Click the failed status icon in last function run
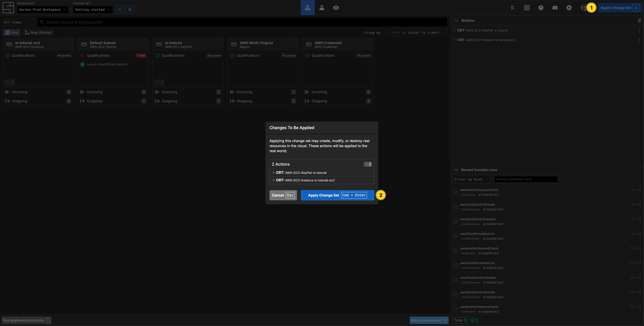Viewport: 644px width, 326px height. coord(456,309)
